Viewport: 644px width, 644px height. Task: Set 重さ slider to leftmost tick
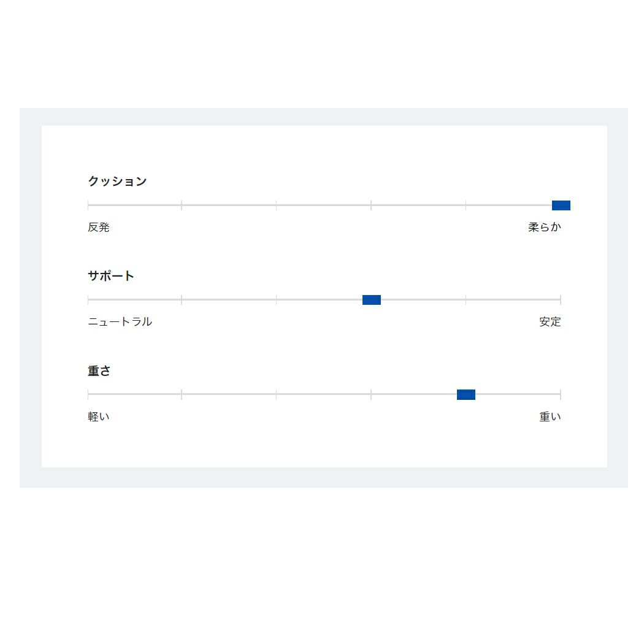click(x=88, y=394)
